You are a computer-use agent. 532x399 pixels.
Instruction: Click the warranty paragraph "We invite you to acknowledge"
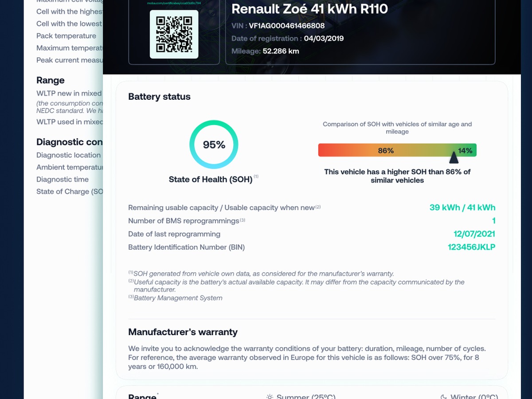pos(307,358)
